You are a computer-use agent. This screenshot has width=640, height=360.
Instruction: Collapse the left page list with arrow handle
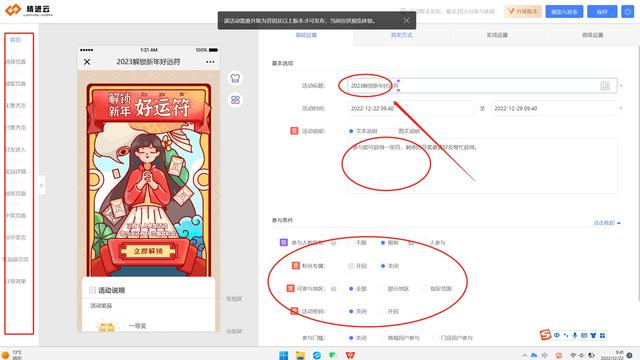point(41,186)
